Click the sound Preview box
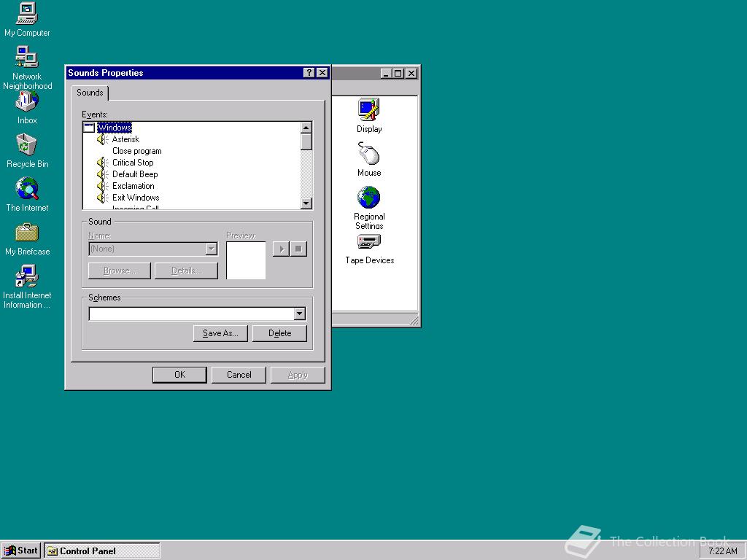The height and width of the screenshot is (560, 747). [246, 260]
